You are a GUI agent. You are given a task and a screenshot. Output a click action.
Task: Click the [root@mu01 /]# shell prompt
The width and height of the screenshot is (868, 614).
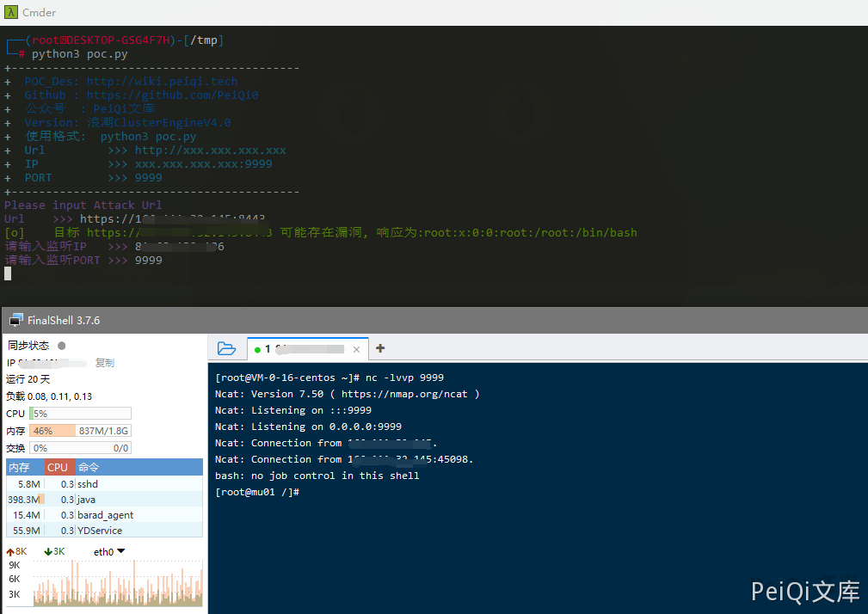pos(257,492)
